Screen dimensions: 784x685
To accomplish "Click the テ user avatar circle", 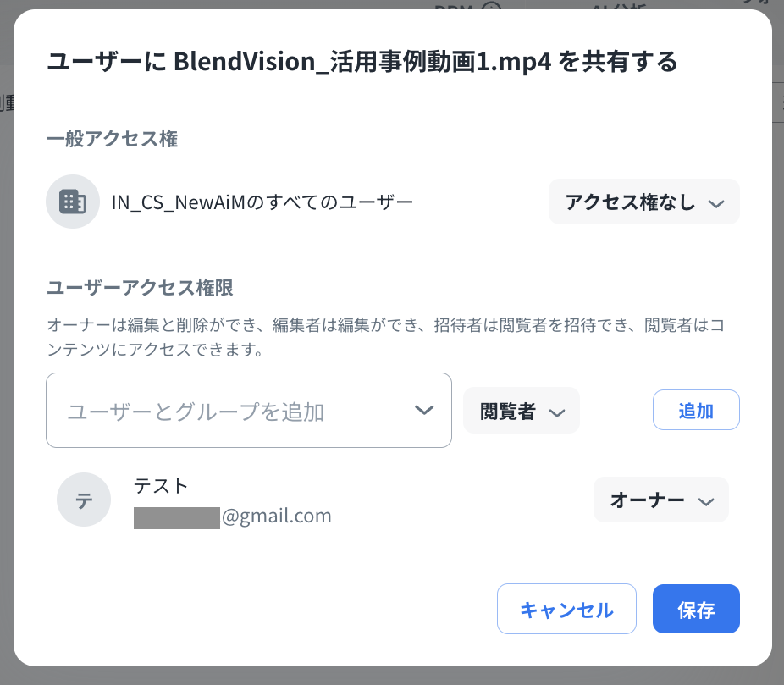I will click(84, 500).
